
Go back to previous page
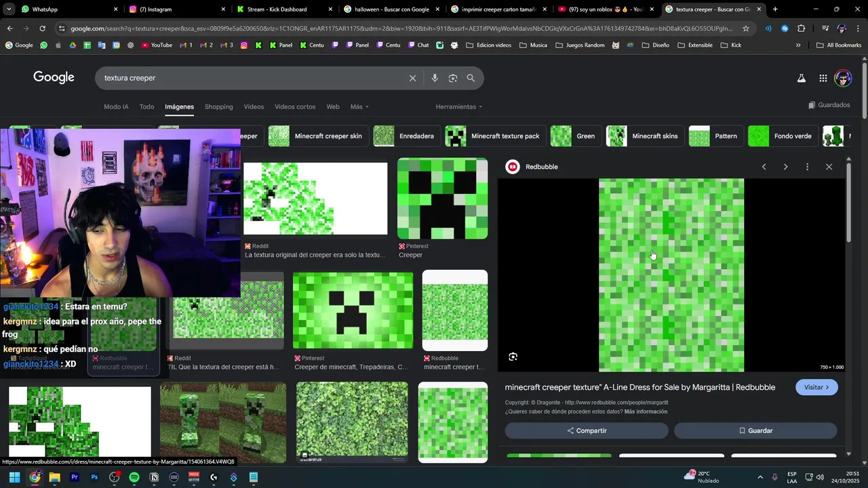9,28
